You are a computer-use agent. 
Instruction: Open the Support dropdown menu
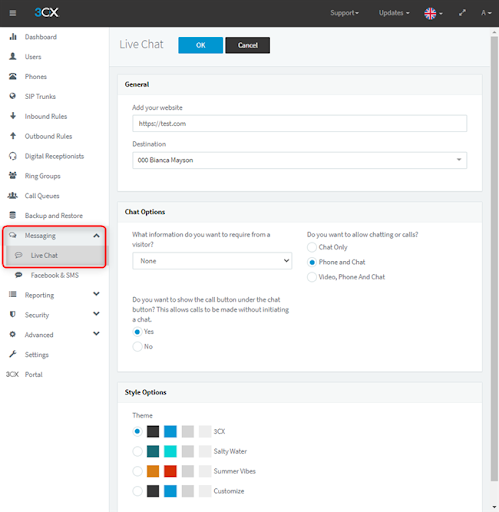pos(344,13)
